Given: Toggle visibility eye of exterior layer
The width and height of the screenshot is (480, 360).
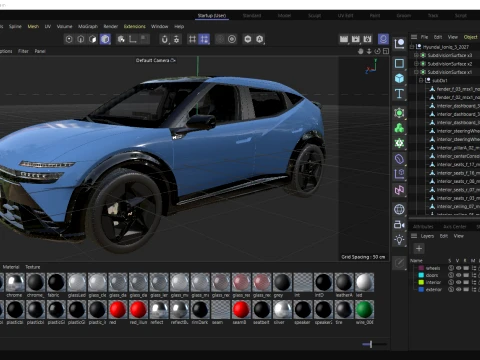Looking at the screenshot, I should [459, 289].
